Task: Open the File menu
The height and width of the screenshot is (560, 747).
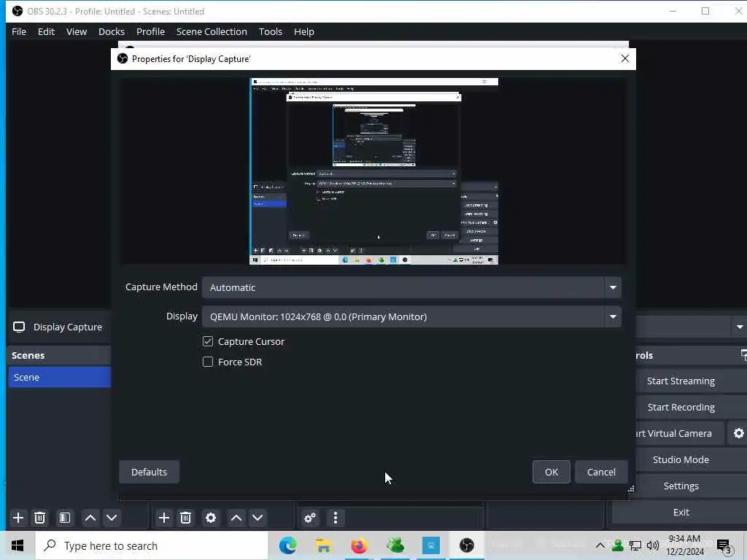Action: click(19, 31)
